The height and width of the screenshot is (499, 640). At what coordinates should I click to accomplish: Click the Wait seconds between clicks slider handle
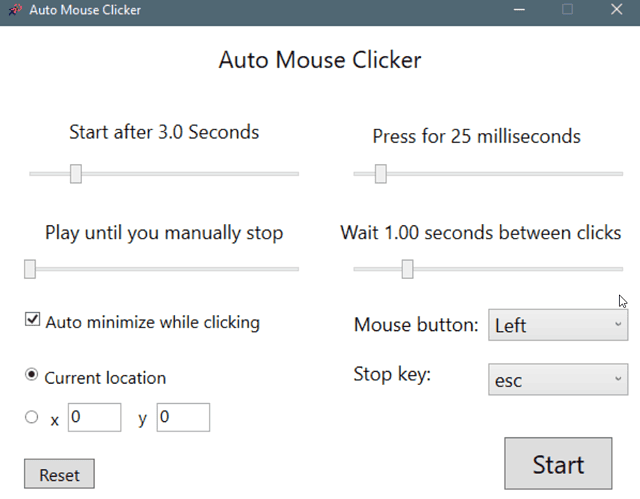(x=407, y=269)
